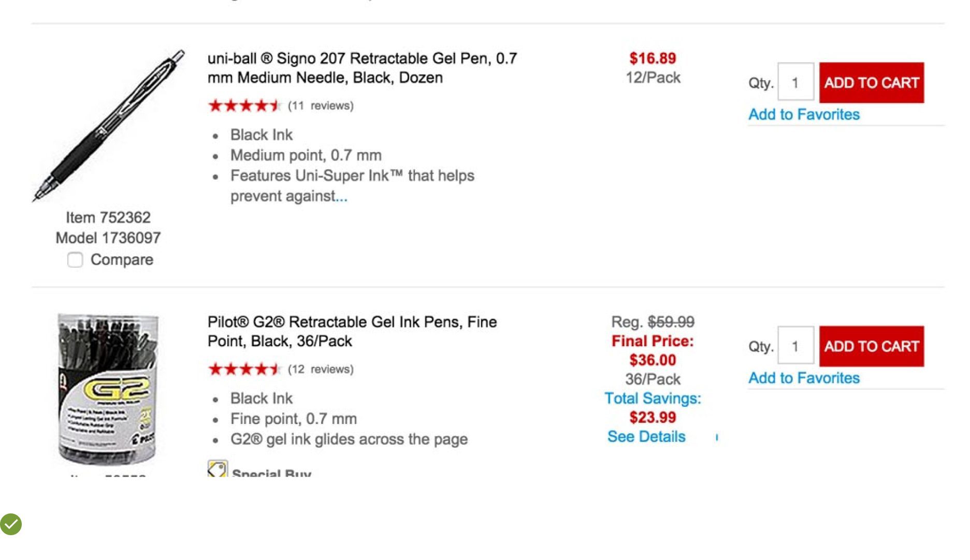970x560 pixels.
Task: Focus the uni-ball quantity field
Action: [x=795, y=83]
